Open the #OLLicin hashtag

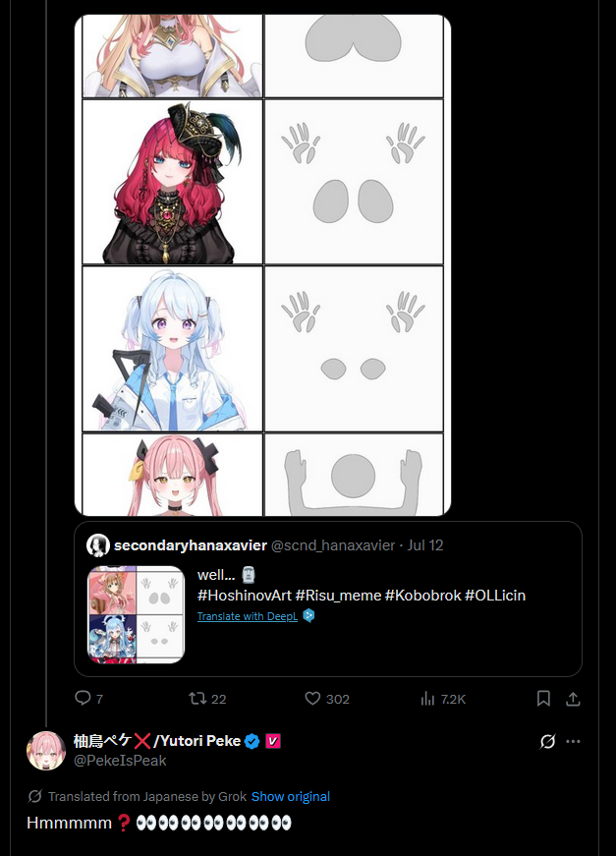tap(495, 595)
